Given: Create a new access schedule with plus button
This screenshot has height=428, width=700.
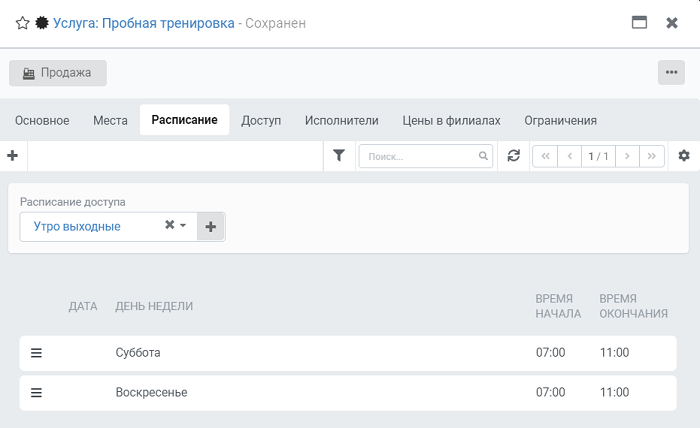Looking at the screenshot, I should 211,227.
